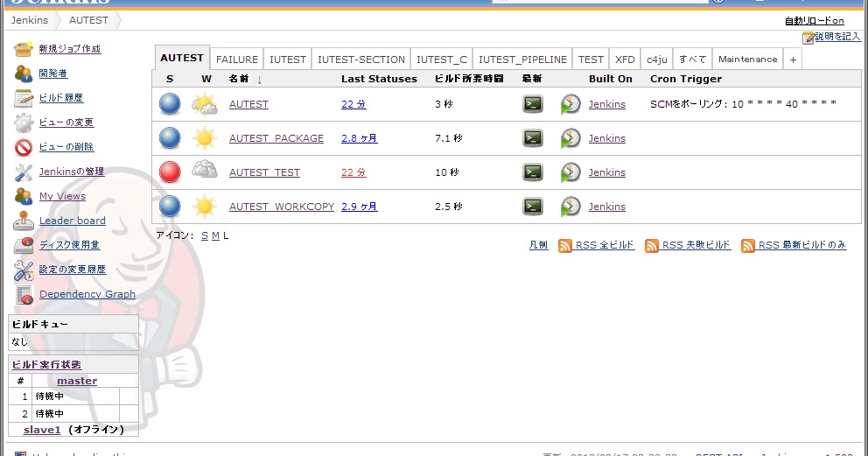Add a new view with plus tab
Viewport: 868px width, 456px height.
point(794,60)
